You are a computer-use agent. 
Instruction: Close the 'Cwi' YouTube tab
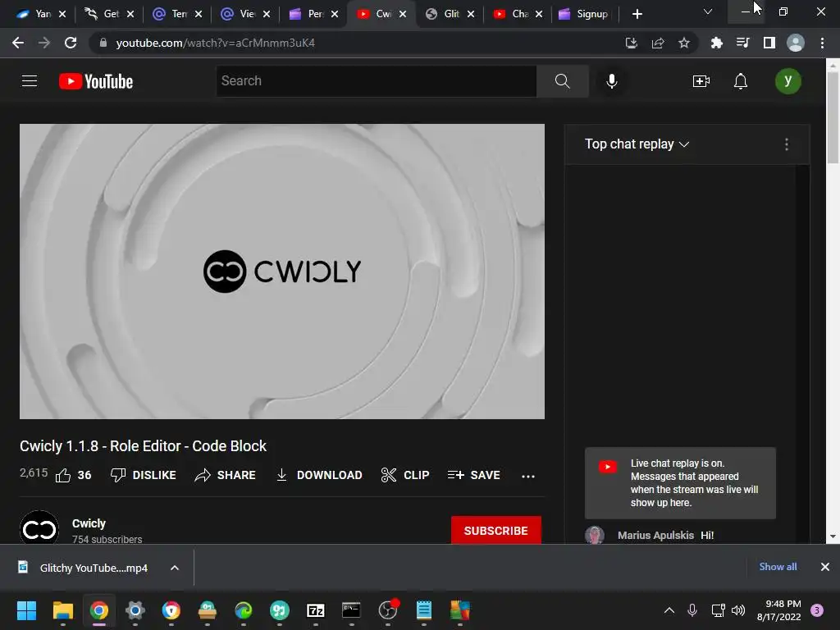pos(403,14)
